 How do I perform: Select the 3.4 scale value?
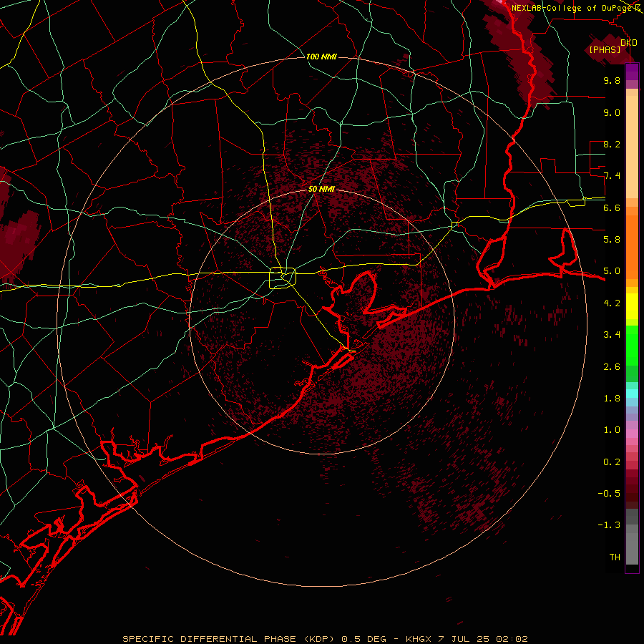pyautogui.click(x=612, y=335)
